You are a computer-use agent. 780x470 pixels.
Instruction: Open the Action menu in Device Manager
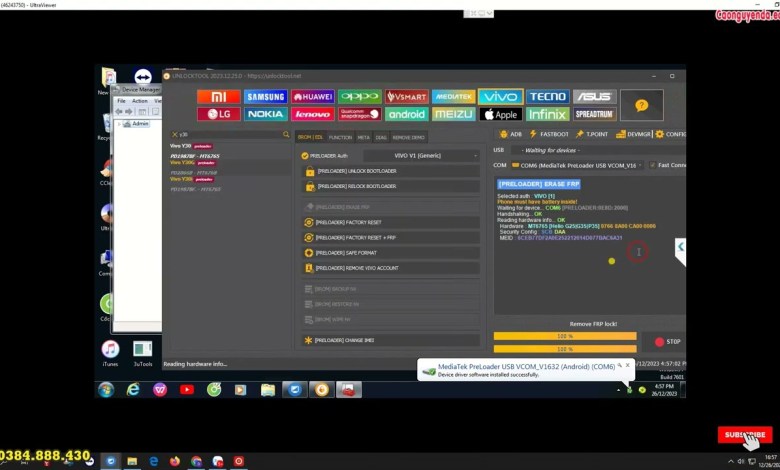click(140, 101)
